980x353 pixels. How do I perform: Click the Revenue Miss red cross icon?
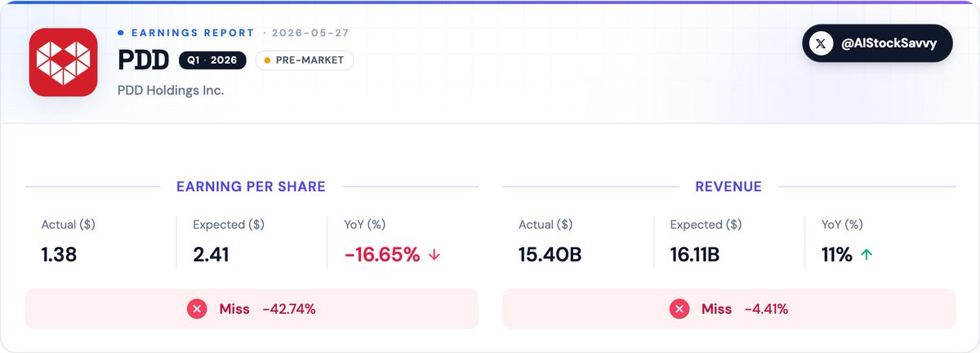[x=679, y=309]
